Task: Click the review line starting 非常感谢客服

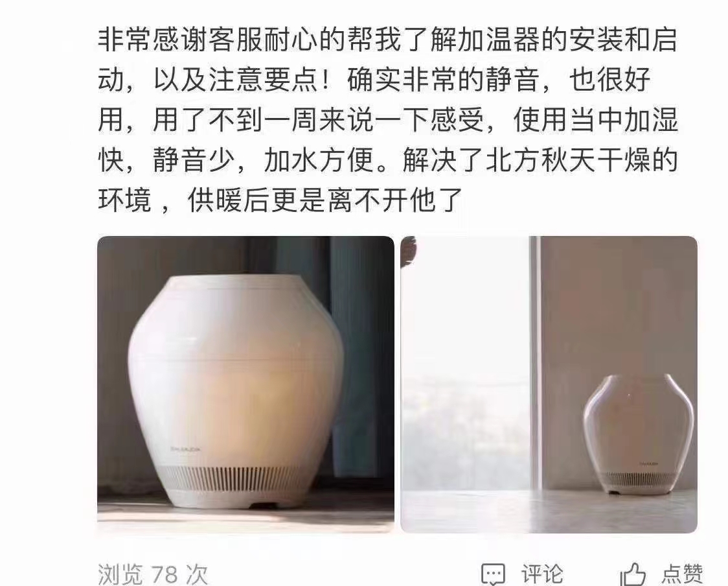Action: [x=388, y=39]
